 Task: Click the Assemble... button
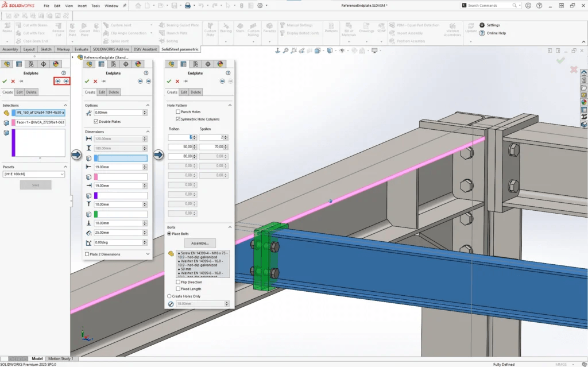click(200, 243)
